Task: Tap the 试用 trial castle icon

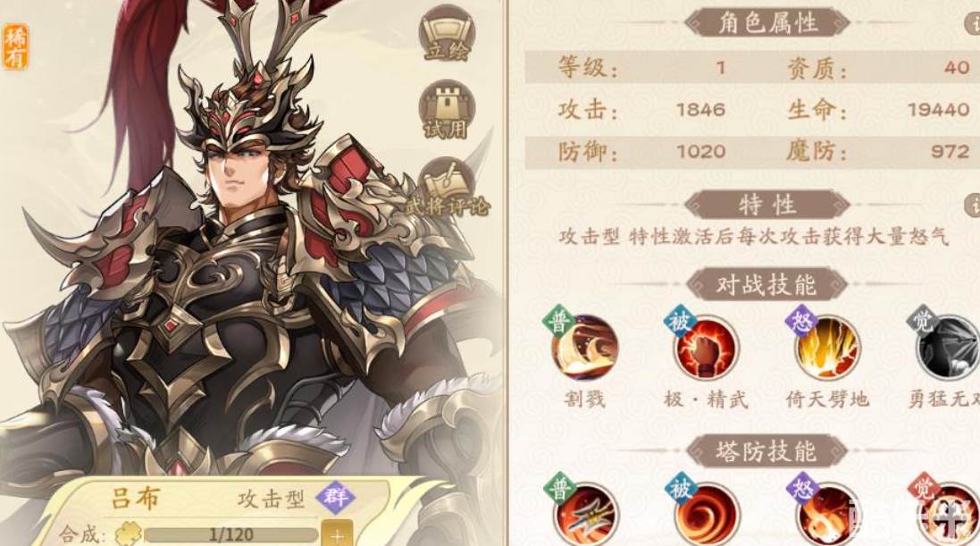Action: point(447,110)
